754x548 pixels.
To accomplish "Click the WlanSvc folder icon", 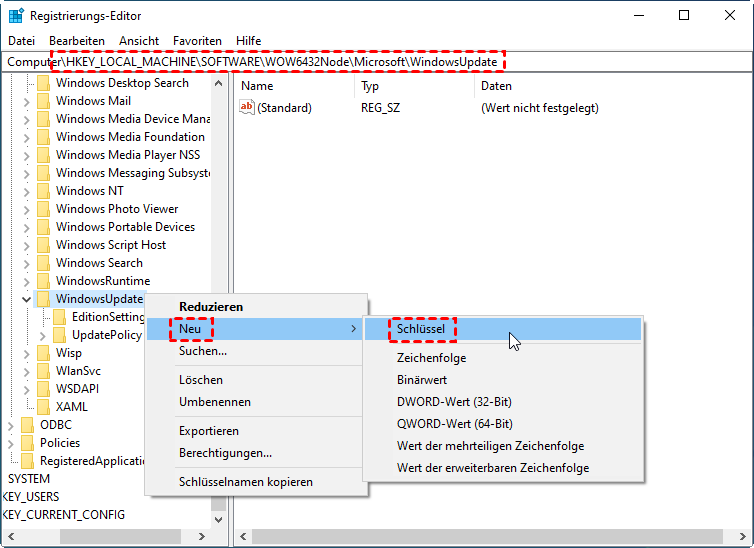I will pos(44,371).
